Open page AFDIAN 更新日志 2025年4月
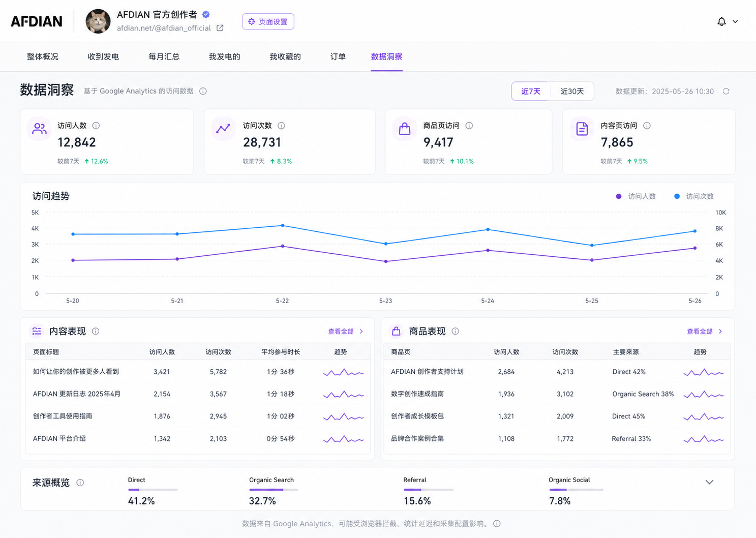Screen dimensions: 756x538 [x=77, y=394]
